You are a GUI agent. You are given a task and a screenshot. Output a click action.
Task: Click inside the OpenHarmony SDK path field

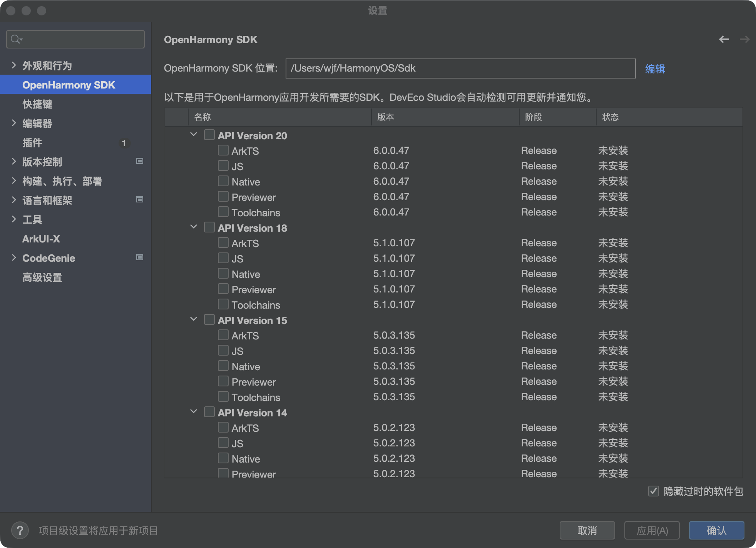(x=460, y=68)
